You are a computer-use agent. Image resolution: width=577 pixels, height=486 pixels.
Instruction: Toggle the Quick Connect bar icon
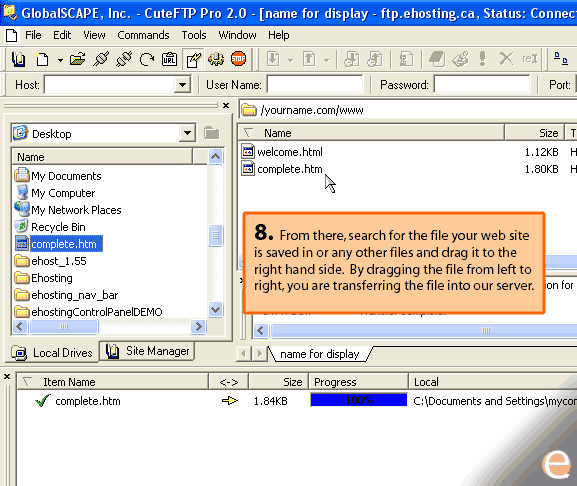[194, 59]
